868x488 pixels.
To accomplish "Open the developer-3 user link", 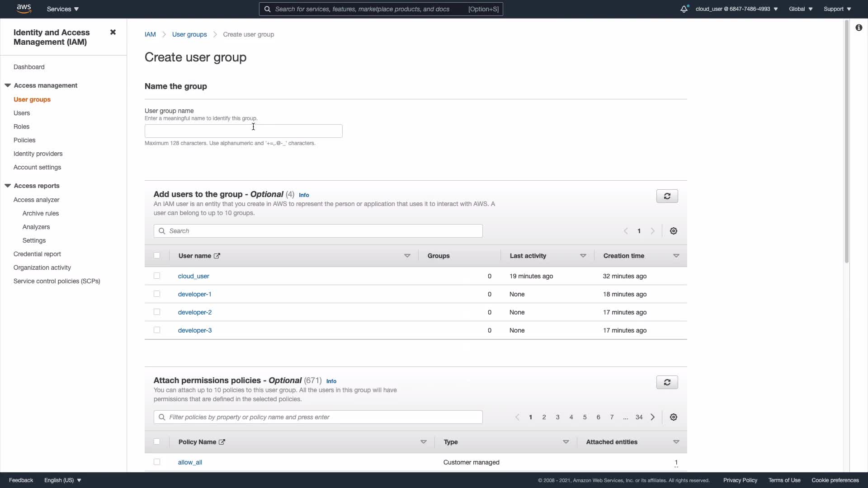I will 195,330.
